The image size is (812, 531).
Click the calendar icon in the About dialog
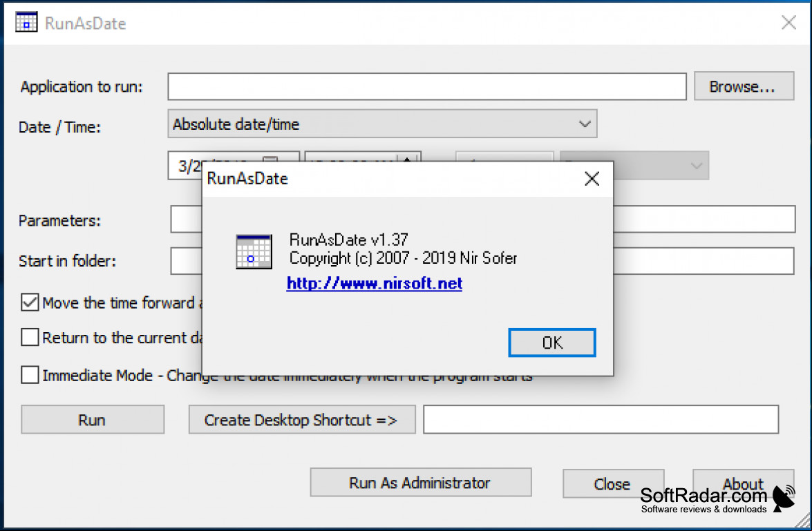[x=254, y=251]
